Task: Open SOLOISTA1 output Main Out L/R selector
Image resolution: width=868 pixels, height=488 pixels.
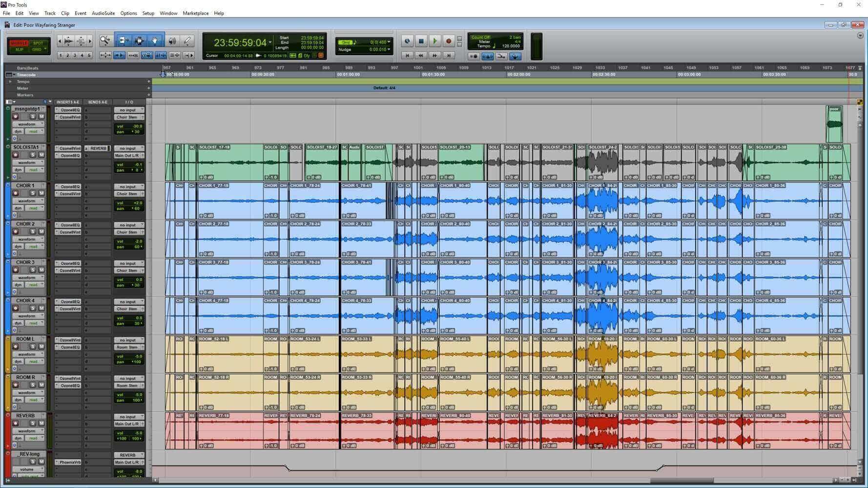Action: point(129,156)
